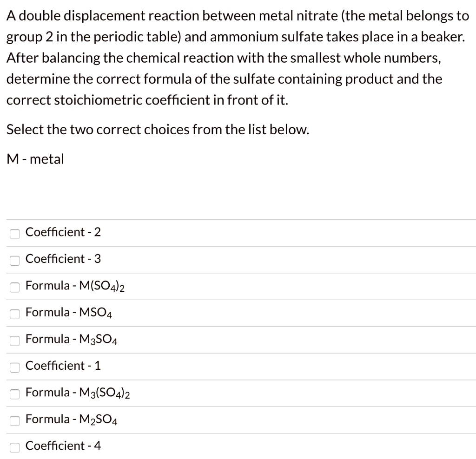The height and width of the screenshot is (459, 476).
Task: Click the "Coefficient - 3" answer label
Action: point(63,259)
